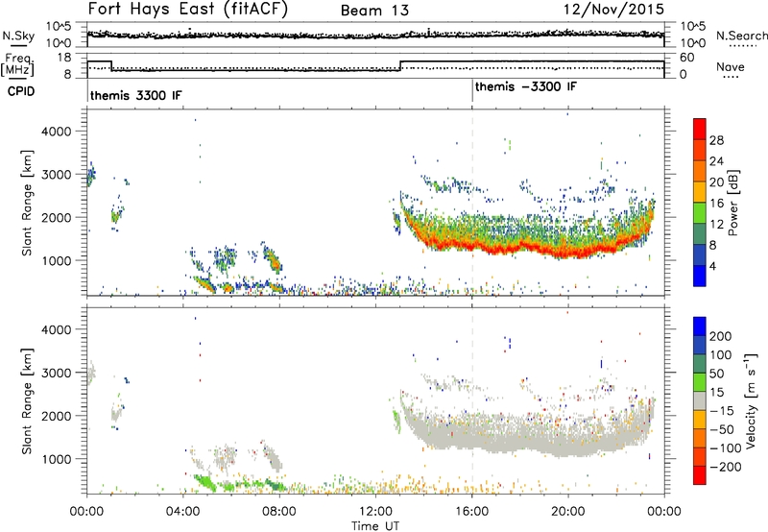Pick the blue bottom segment of the power colorbar
The height and width of the screenshot is (532, 768).
pyautogui.click(x=700, y=276)
